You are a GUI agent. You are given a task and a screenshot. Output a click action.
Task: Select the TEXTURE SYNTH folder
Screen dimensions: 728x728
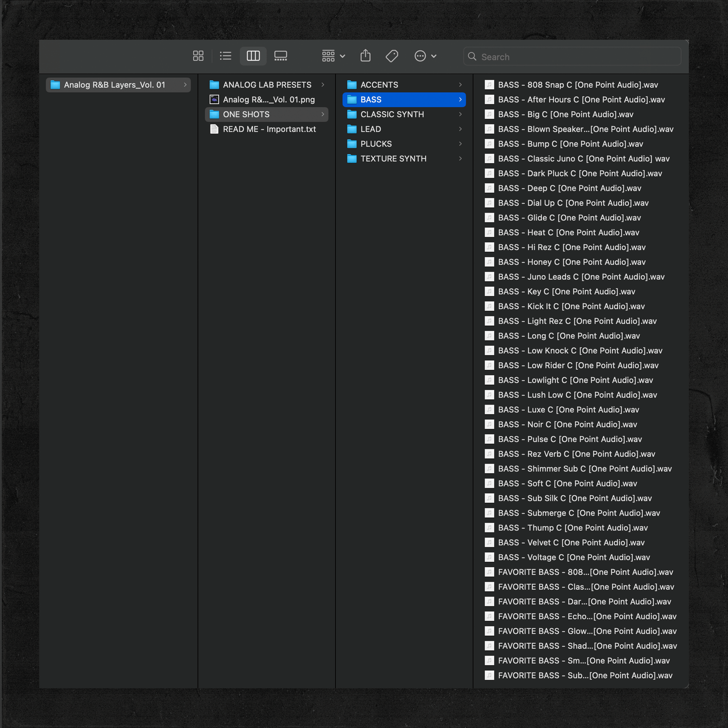pyautogui.click(x=393, y=159)
